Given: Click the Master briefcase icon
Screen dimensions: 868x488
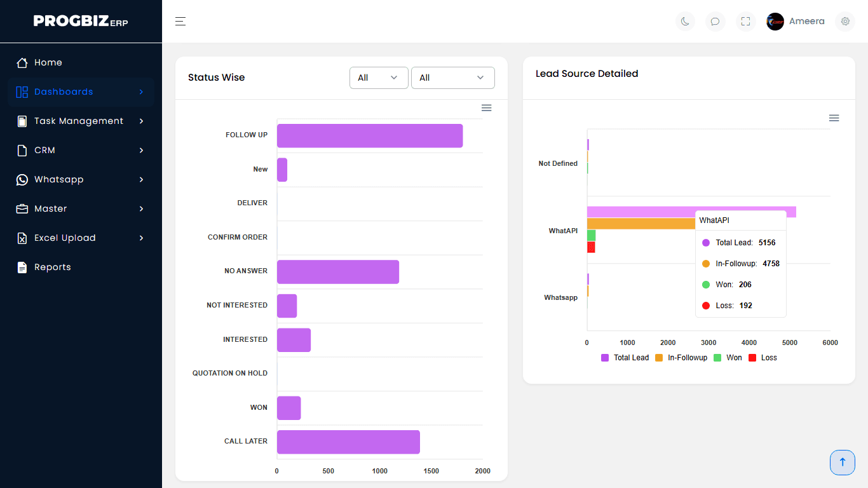Looking at the screenshot, I should pos(22,208).
